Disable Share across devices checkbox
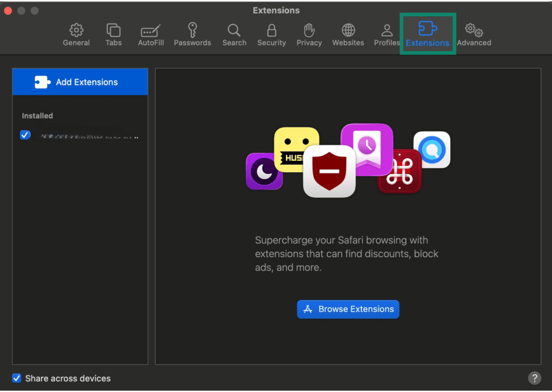Image resolution: width=552 pixels, height=392 pixels. pos(17,378)
